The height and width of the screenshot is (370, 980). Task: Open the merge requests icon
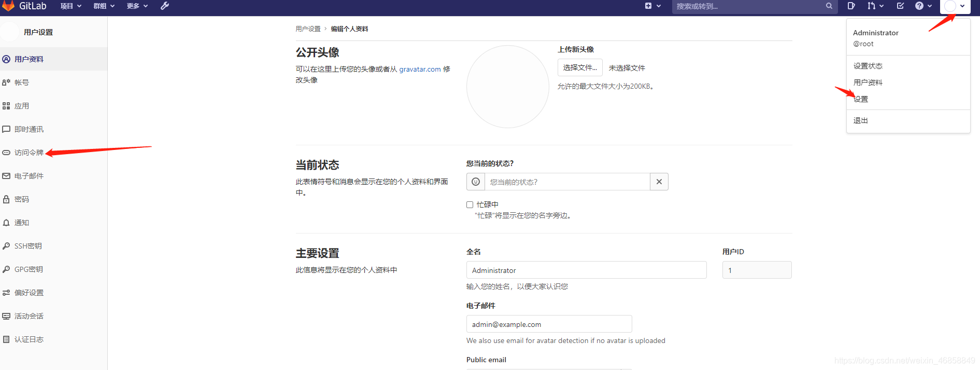871,6
